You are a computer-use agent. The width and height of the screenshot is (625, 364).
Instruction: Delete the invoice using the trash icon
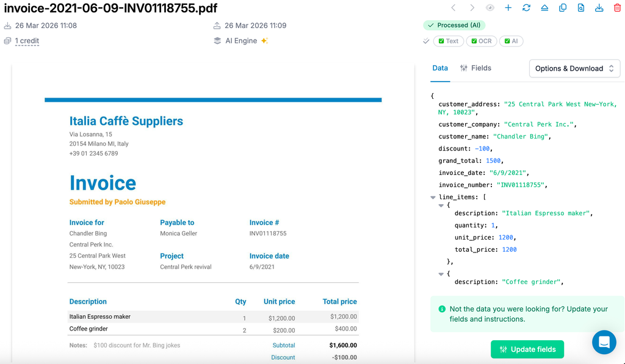[x=616, y=8]
